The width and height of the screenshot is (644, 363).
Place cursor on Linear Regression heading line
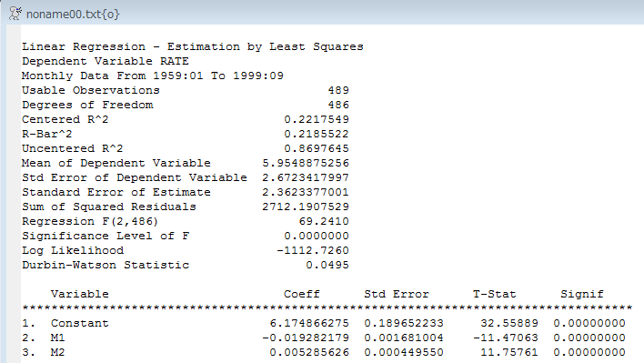[x=193, y=46]
